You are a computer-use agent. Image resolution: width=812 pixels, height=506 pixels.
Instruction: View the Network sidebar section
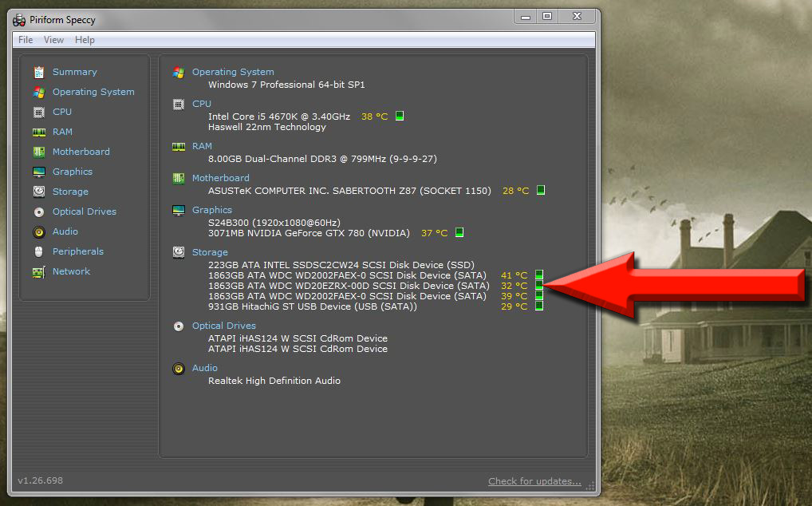point(71,271)
